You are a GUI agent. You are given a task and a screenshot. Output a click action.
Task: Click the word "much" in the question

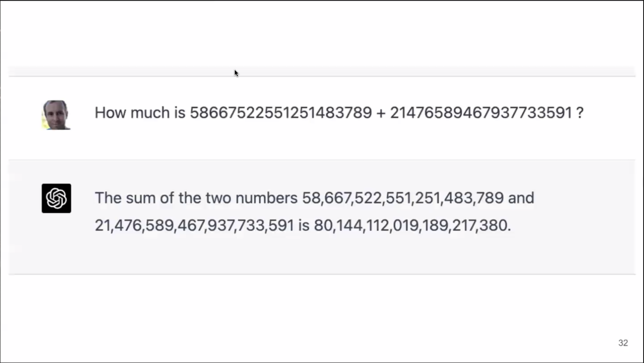(x=150, y=113)
